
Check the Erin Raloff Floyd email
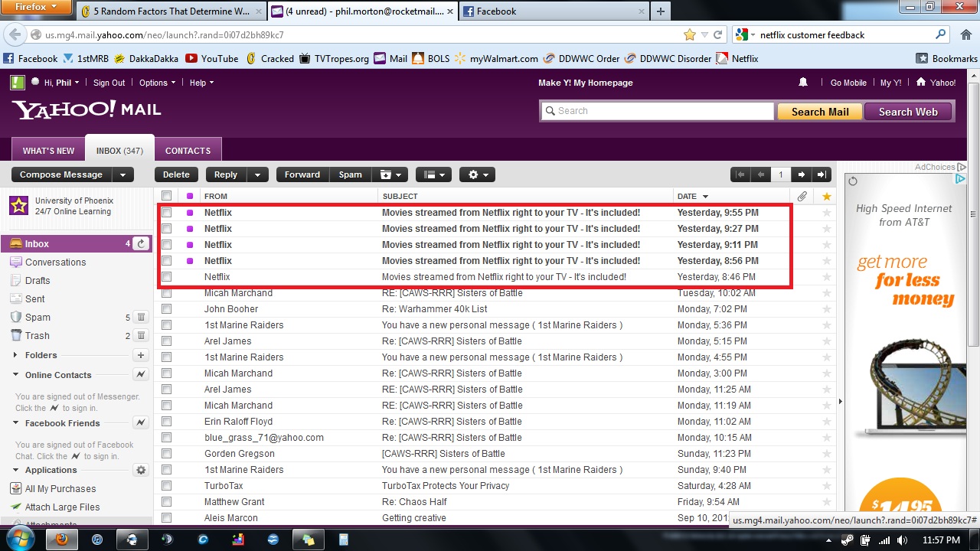[167, 422]
